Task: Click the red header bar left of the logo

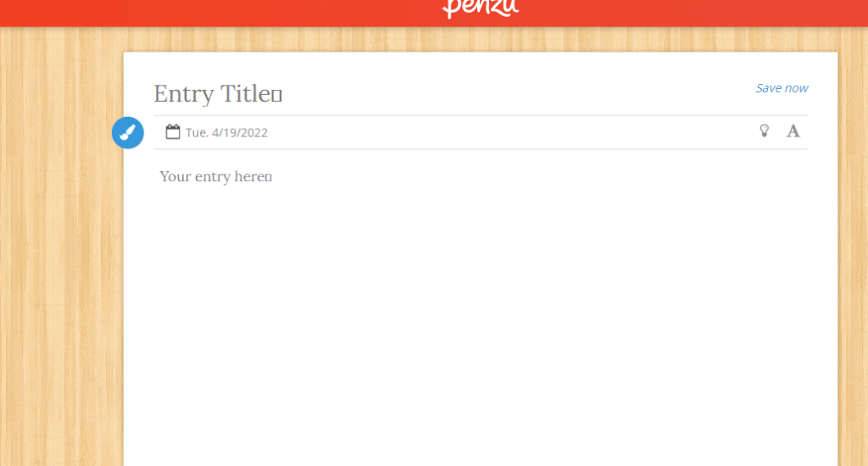Action: tap(212, 12)
